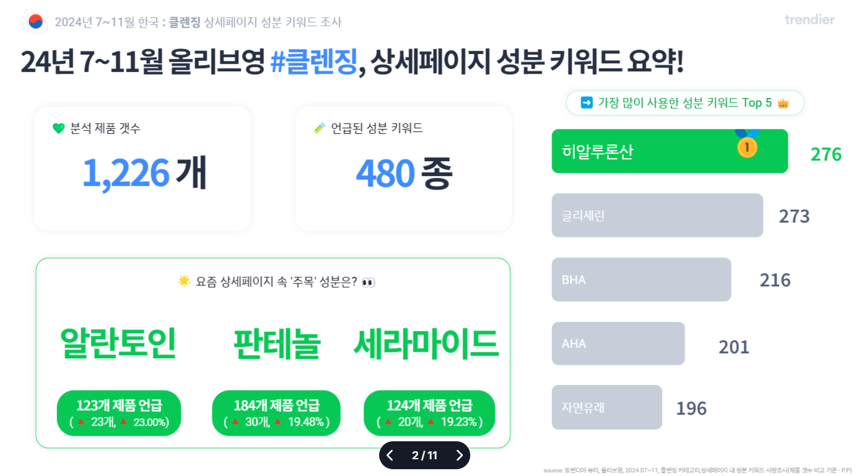Click the 2 / 11 page indicator
Viewport: 868px width, 476px height.
click(424, 456)
